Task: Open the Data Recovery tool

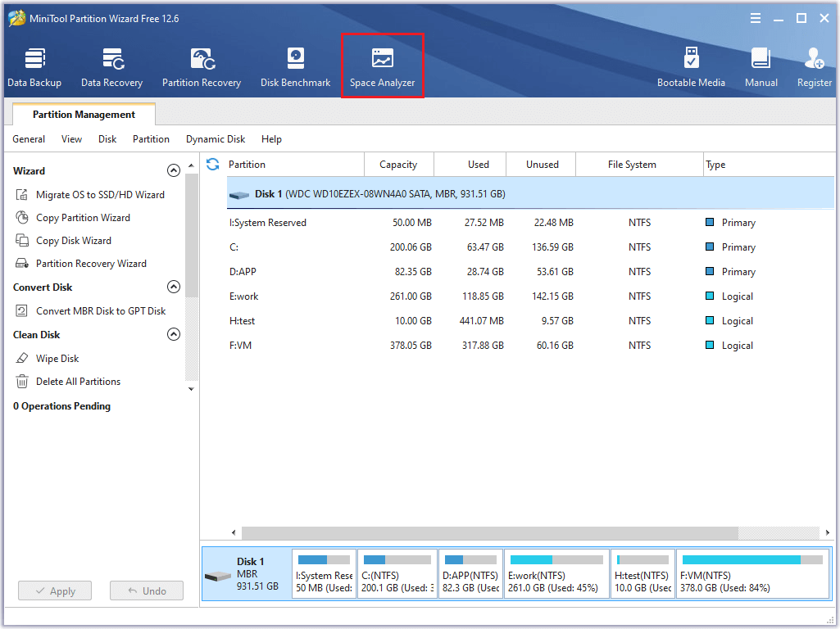Action: (x=111, y=65)
